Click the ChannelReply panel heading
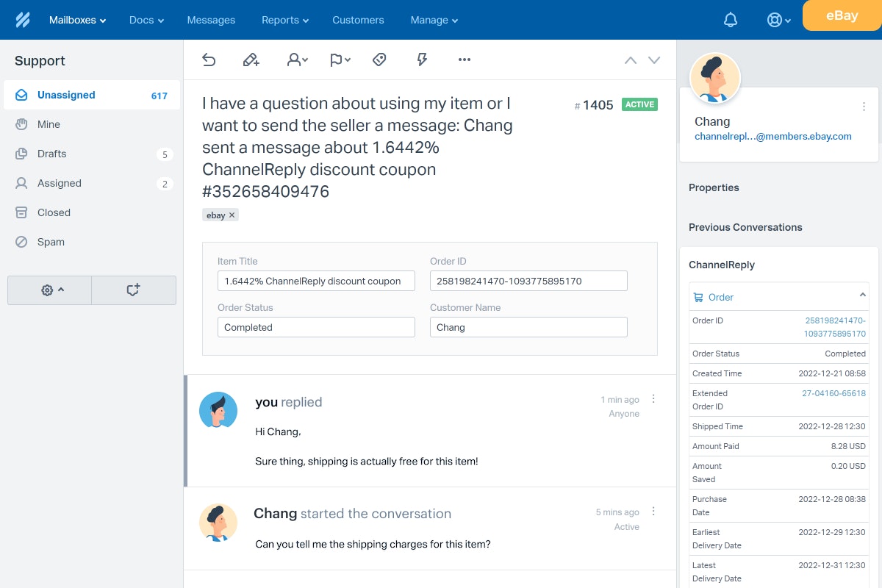 [722, 265]
